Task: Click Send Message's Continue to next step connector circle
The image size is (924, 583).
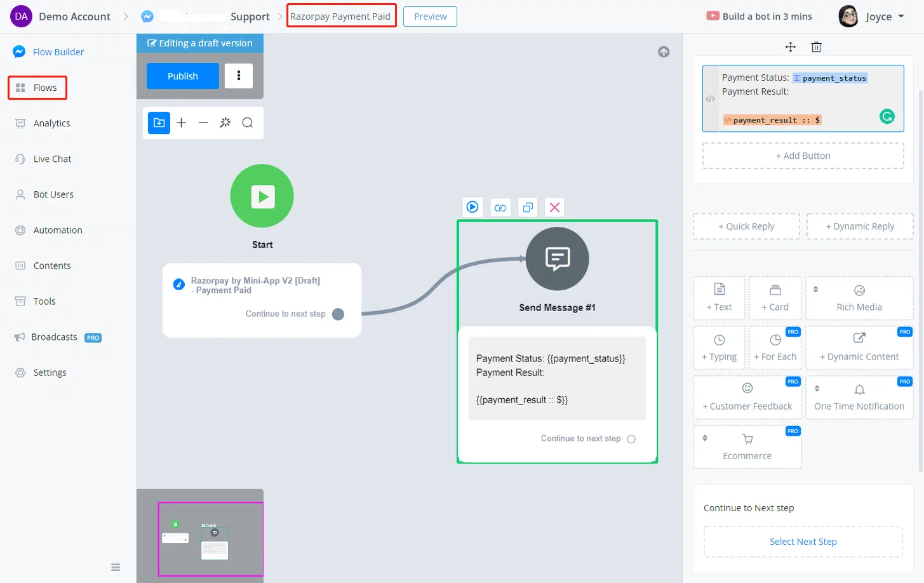Action: pos(631,439)
